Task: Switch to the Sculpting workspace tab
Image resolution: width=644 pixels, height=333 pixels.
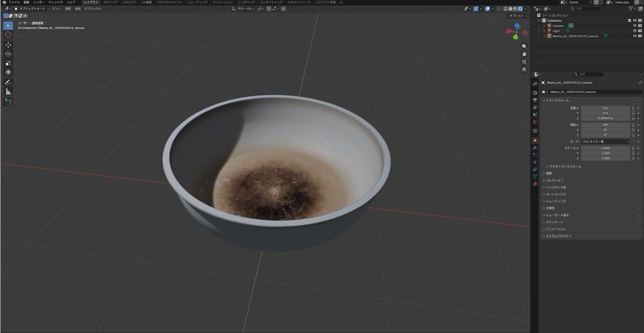Action: (x=130, y=2)
